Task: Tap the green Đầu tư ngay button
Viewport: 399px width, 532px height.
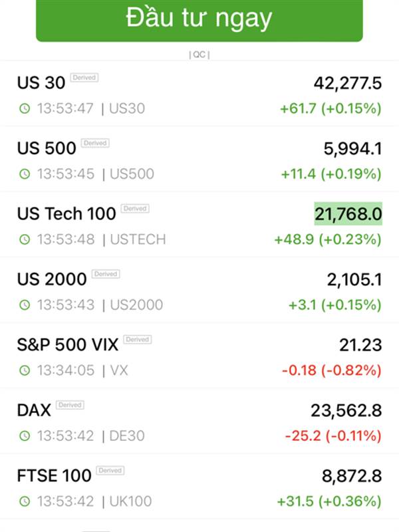Action: point(199,20)
